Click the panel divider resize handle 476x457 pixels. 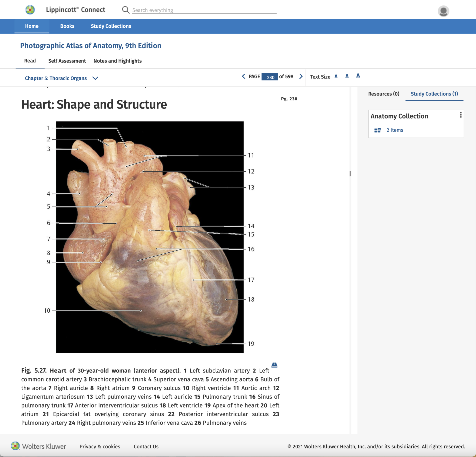(x=350, y=173)
